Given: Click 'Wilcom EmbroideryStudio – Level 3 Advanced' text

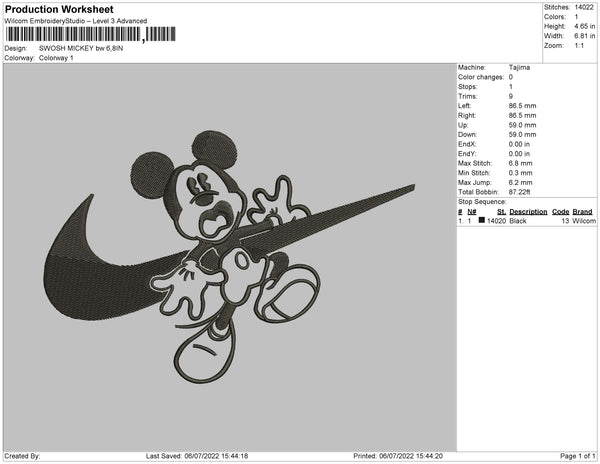Looking at the screenshot, I should (75, 21).
